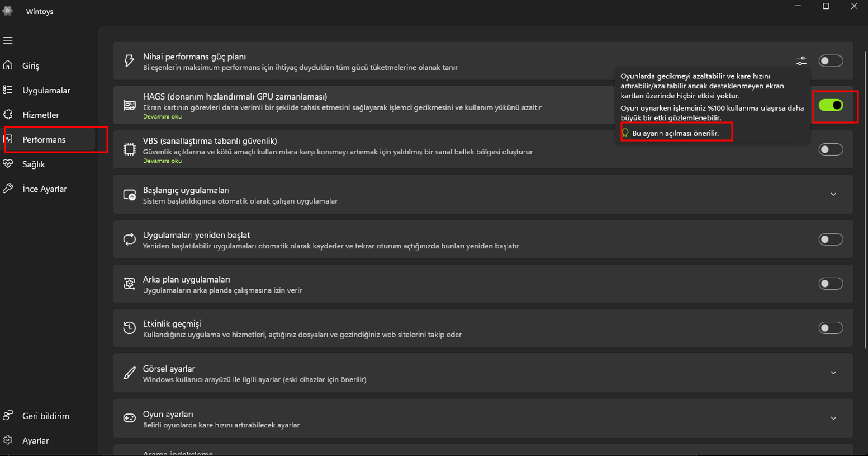Click the Görsel ayarlar brush icon
This screenshot has width=868, height=456.
(x=129, y=373)
